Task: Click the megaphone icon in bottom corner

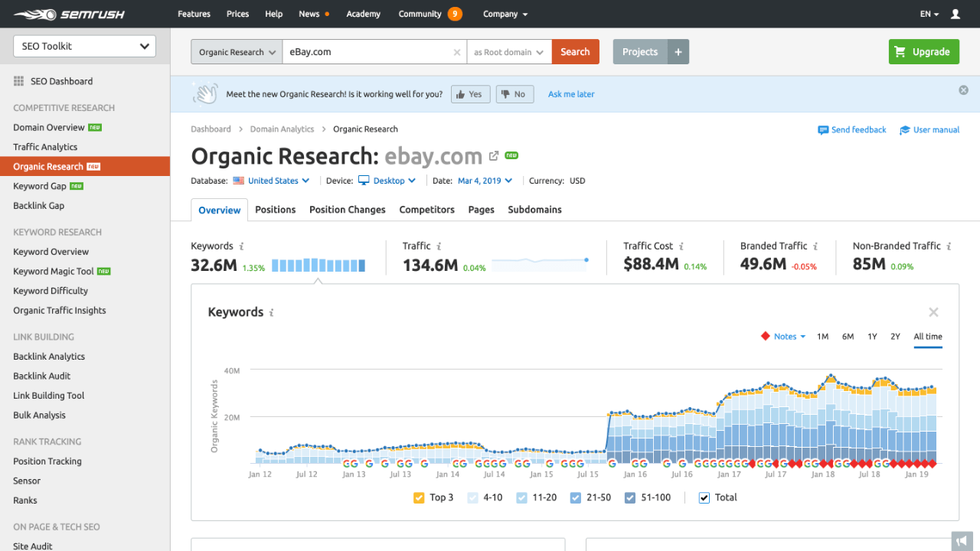Action: point(962,541)
